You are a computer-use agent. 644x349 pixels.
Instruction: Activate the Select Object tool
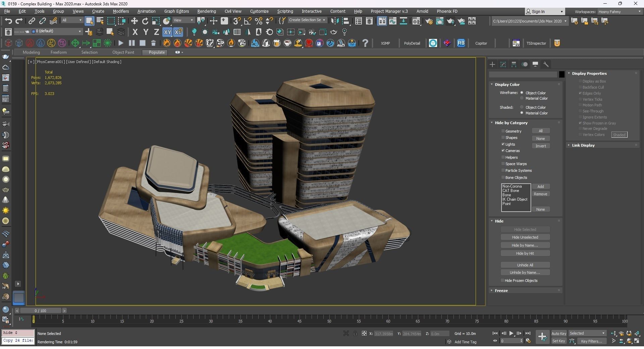(x=89, y=21)
